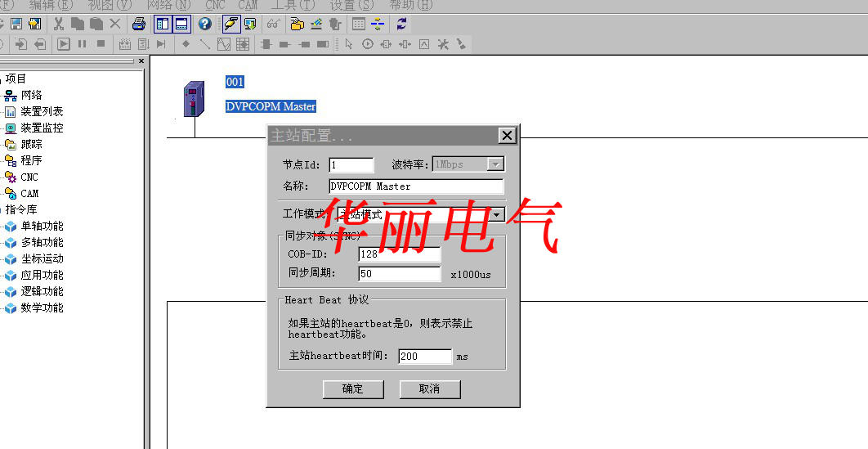Select 逻辑功能 in instruction library
Image resolution: width=868 pixels, height=449 pixels.
tap(42, 291)
